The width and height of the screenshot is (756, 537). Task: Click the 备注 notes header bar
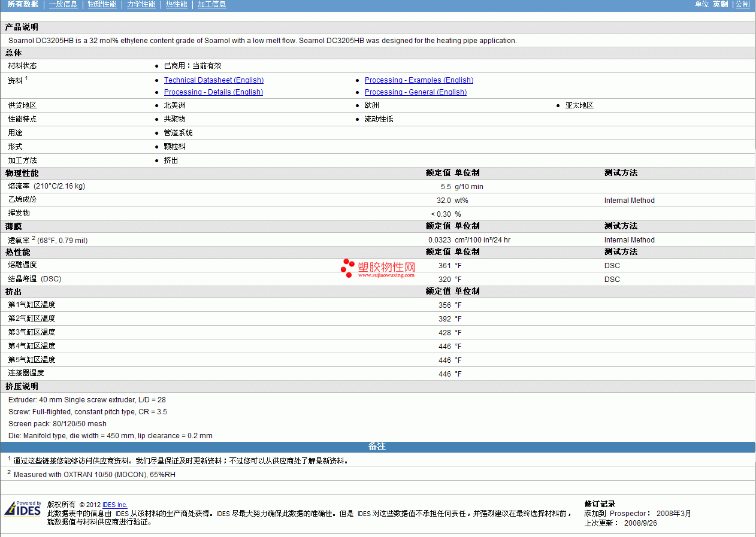pos(377,447)
